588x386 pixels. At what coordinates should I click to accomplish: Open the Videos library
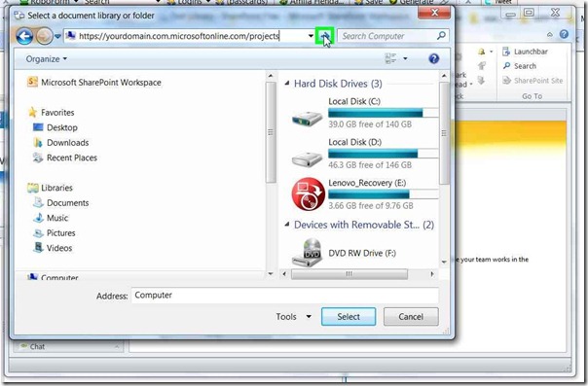[x=53, y=248]
